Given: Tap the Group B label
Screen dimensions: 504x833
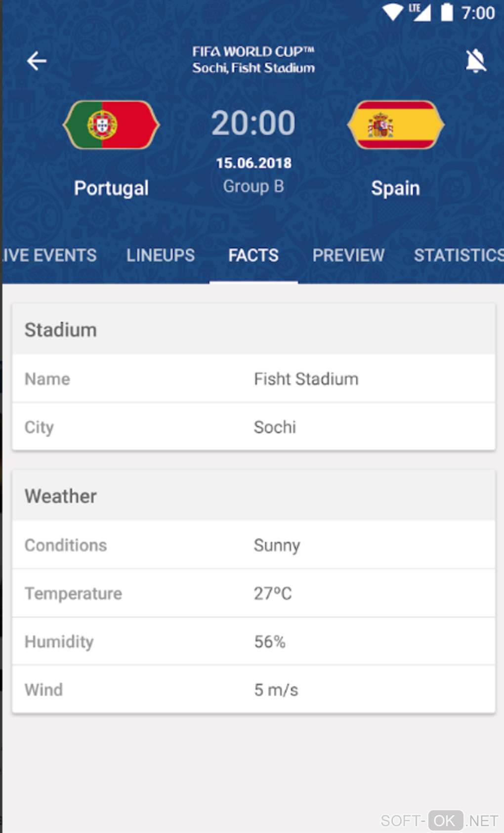Looking at the screenshot, I should click(253, 186).
